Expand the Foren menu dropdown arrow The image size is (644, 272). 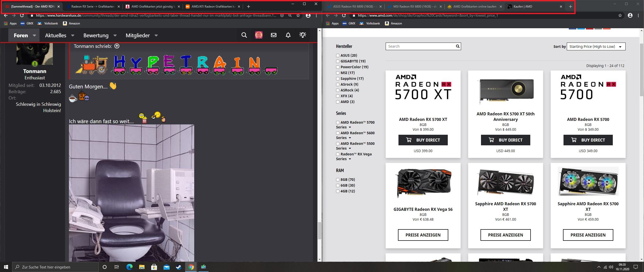[x=34, y=36]
